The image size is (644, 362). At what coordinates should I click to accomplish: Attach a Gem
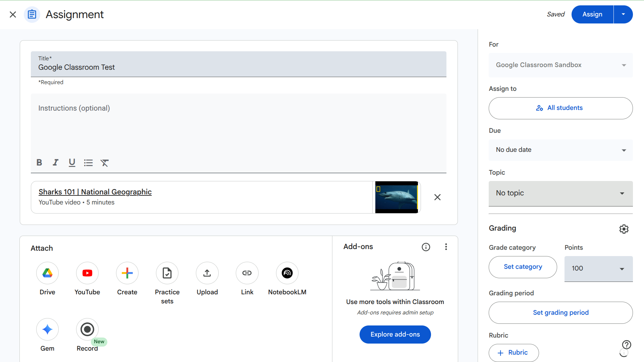(x=47, y=329)
